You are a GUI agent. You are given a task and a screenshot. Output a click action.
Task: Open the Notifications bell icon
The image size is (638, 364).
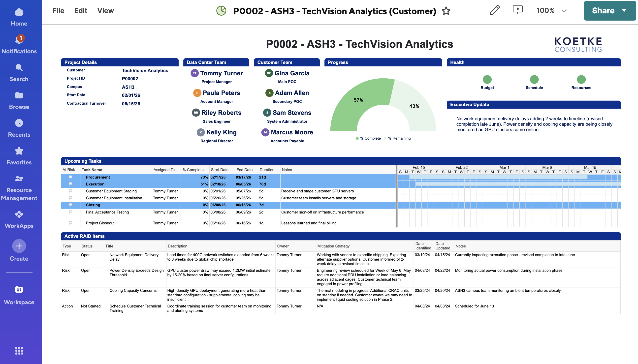[19, 40]
